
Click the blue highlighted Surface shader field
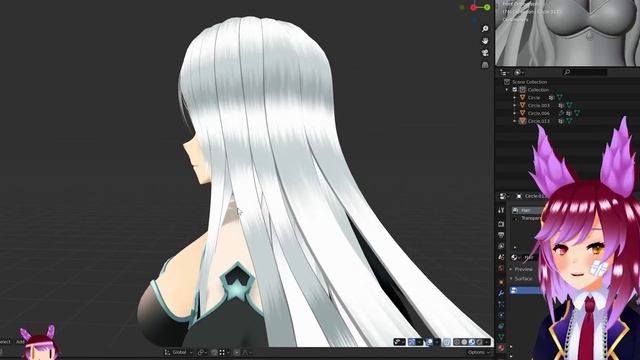(525, 290)
